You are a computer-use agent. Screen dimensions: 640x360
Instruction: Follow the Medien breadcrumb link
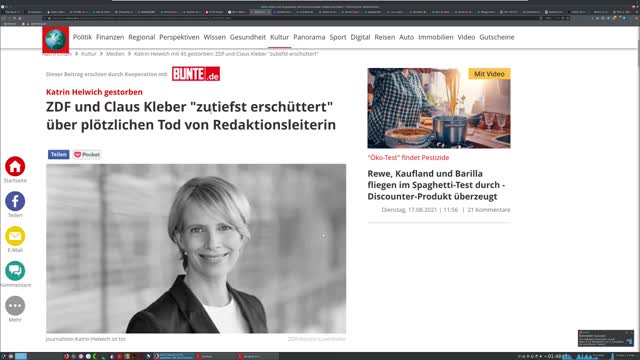click(x=115, y=54)
